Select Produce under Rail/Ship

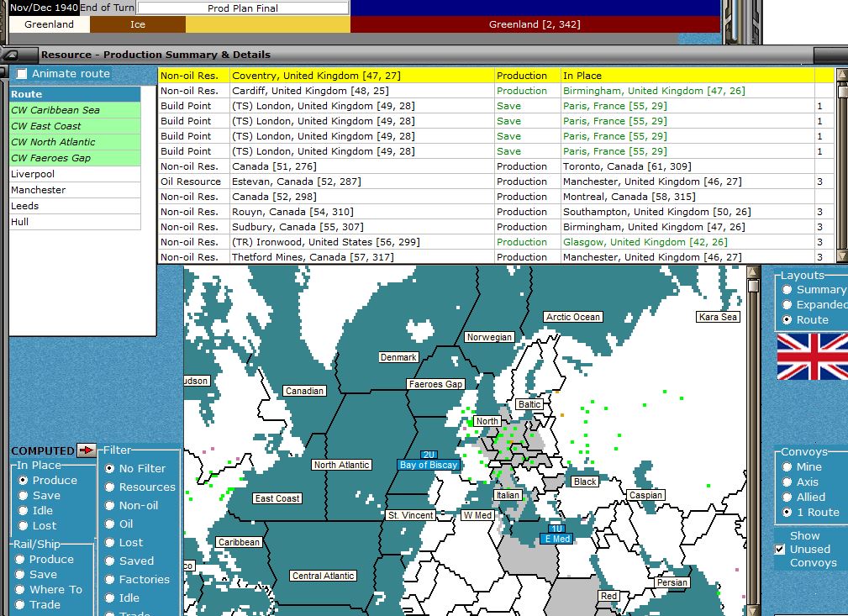pos(20,559)
